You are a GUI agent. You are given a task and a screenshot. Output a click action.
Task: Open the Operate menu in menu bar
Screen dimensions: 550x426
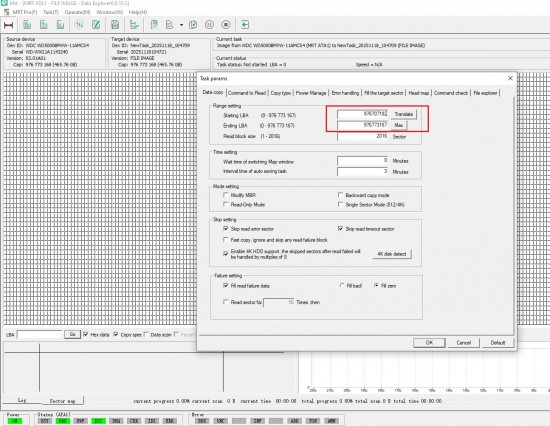(77, 12)
